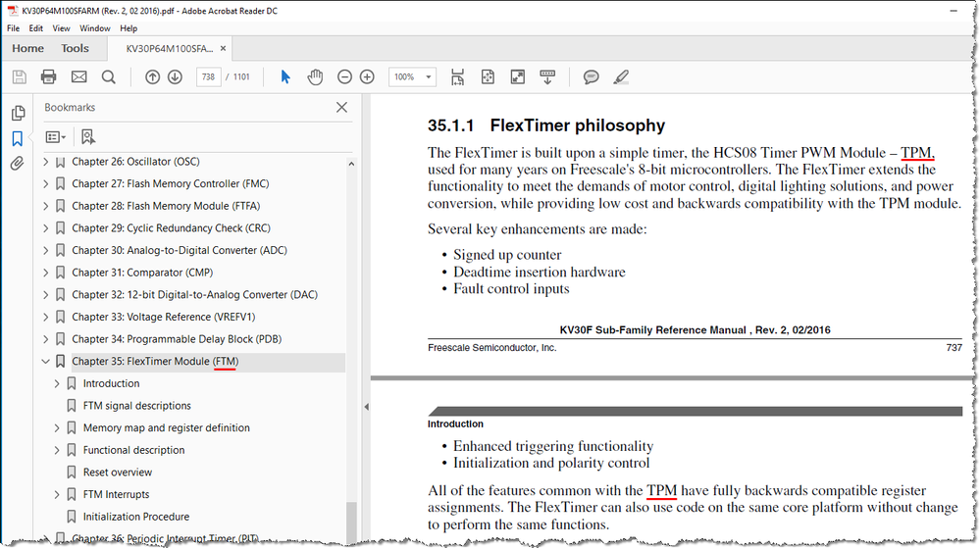Screen dimensions: 980x548
Task: Expand Chapter 33: Voltage Reference
Action: [x=46, y=317]
